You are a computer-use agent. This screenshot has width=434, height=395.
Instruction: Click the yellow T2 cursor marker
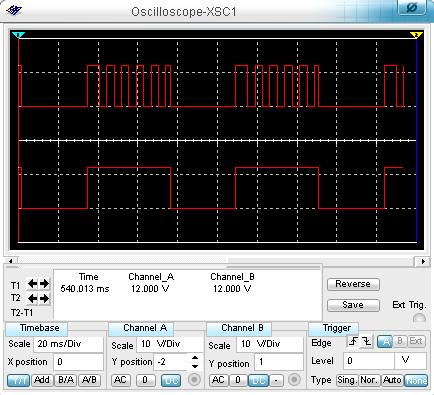coord(416,35)
